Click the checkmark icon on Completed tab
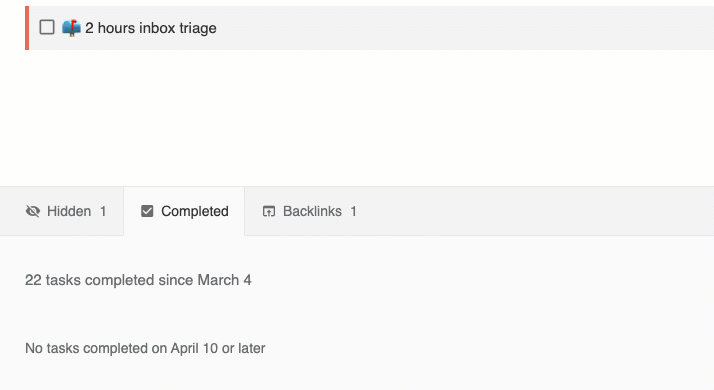 pos(147,211)
